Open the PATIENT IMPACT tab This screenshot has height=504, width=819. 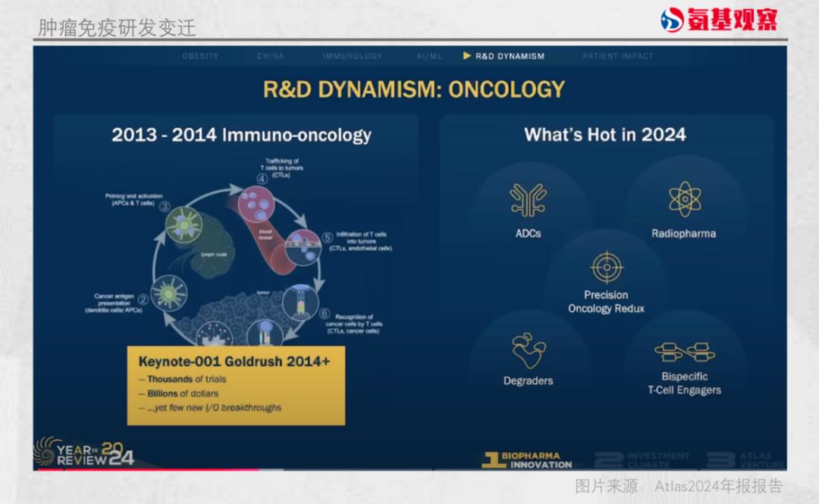pyautogui.click(x=618, y=56)
